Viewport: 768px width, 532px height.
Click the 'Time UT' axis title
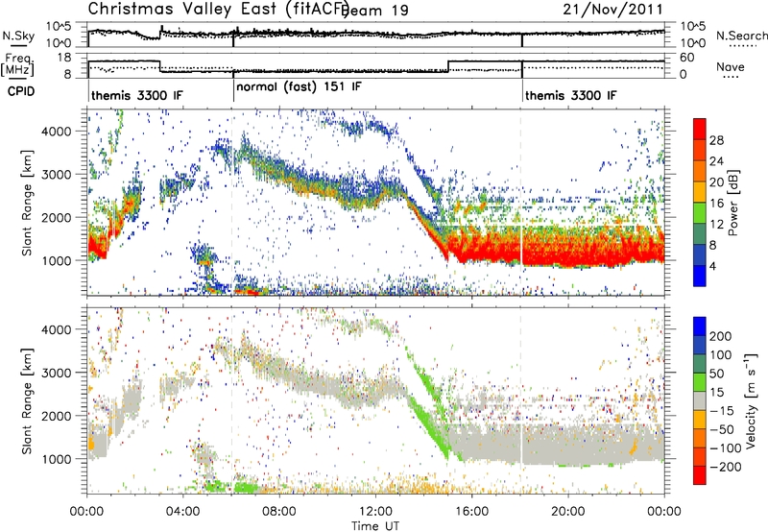[375, 526]
